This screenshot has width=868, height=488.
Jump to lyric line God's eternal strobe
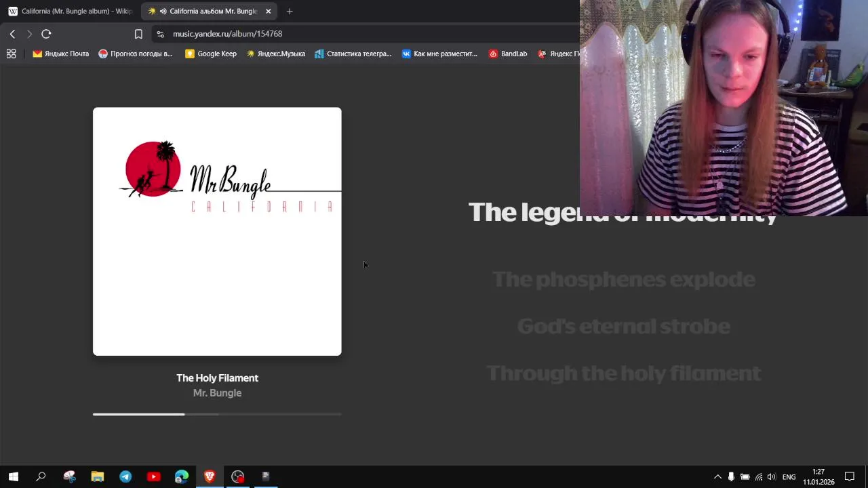pos(624,326)
